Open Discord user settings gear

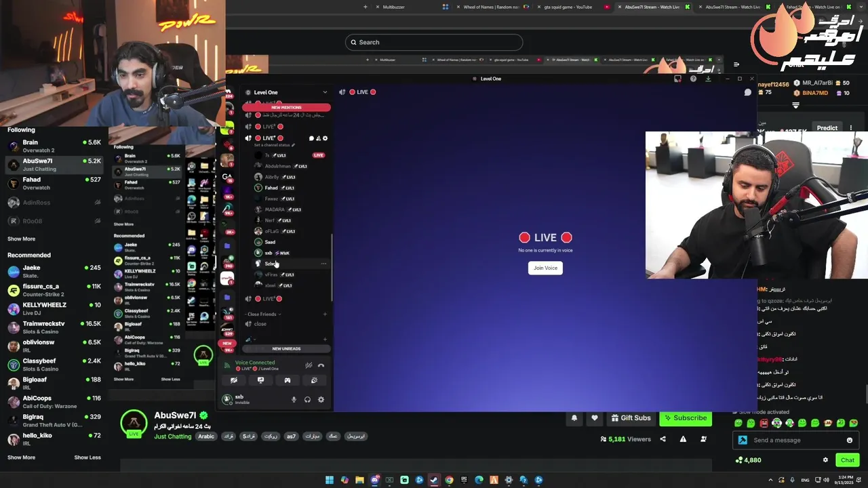(321, 399)
